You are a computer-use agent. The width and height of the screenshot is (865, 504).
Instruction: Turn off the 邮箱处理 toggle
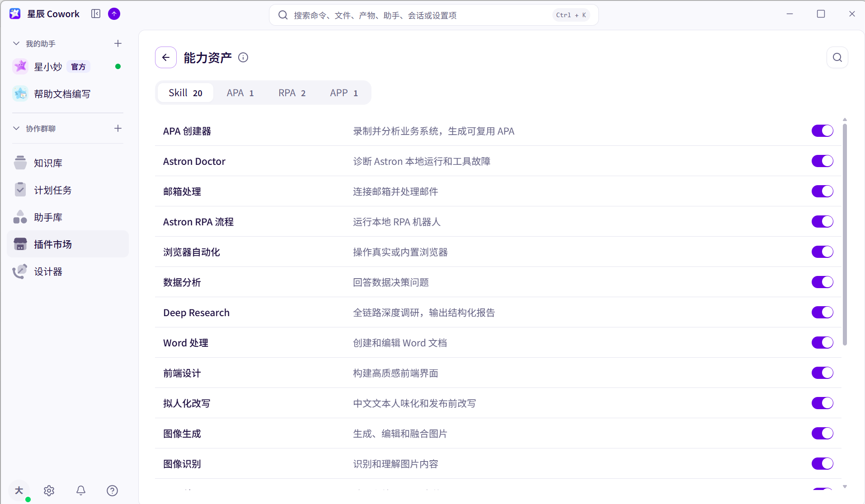(x=822, y=191)
